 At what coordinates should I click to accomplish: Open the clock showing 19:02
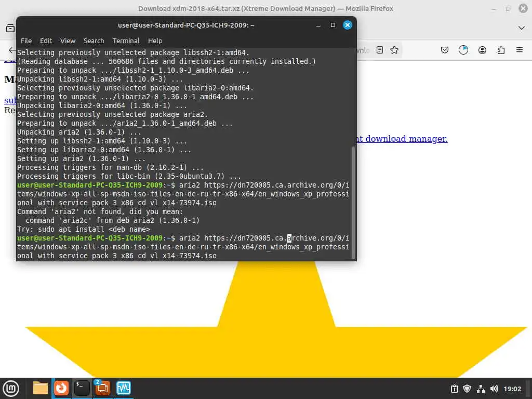512,389
